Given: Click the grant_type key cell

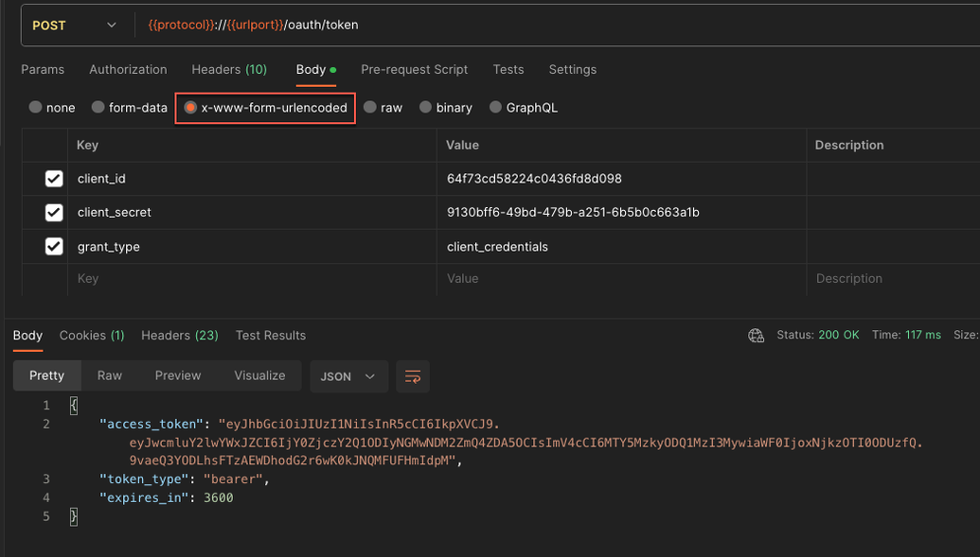Looking at the screenshot, I should coord(251,246).
